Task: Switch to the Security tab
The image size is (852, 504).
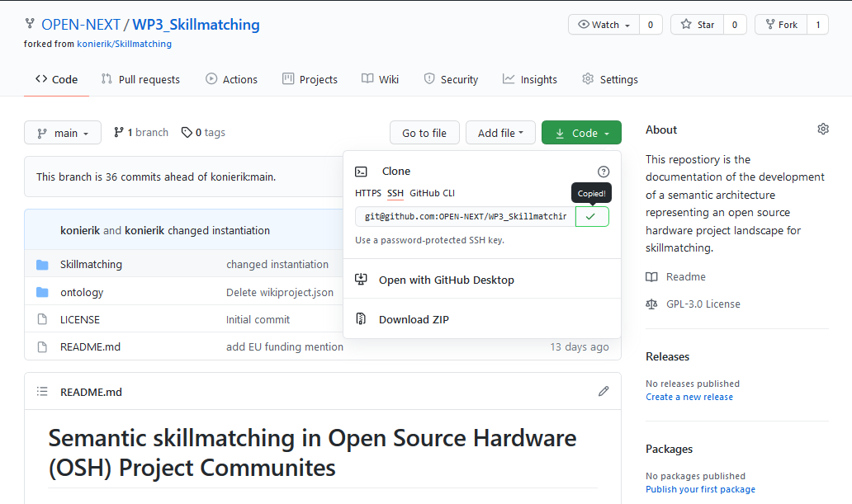Action: [451, 79]
